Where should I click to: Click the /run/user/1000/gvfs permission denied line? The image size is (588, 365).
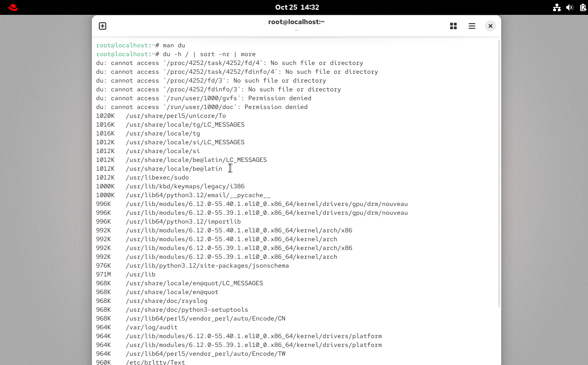[203, 98]
